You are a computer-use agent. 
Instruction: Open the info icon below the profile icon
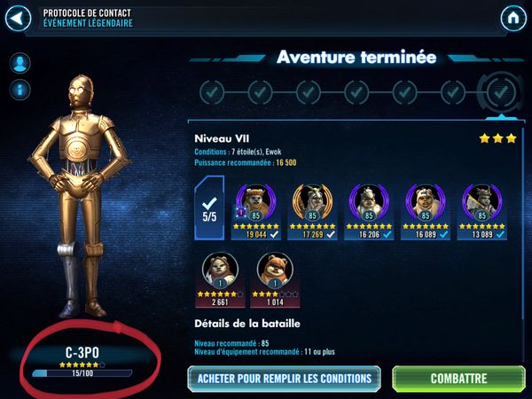(x=20, y=90)
